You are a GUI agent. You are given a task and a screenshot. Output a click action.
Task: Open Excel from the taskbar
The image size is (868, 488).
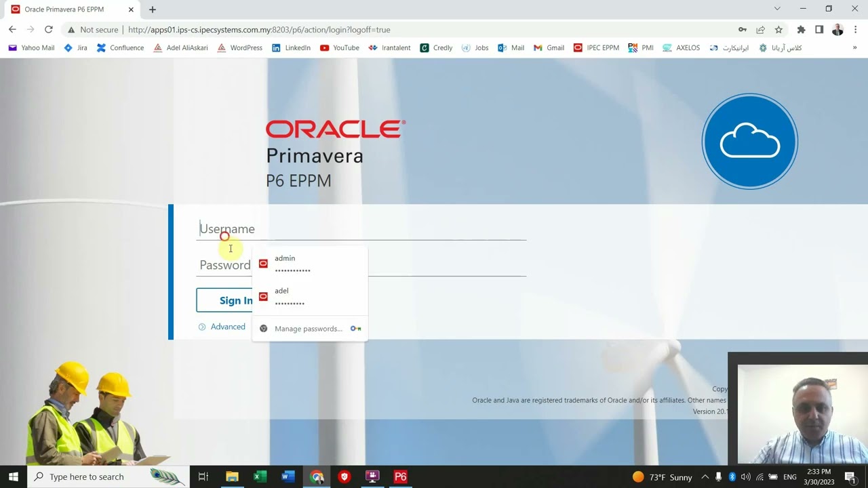click(260, 477)
